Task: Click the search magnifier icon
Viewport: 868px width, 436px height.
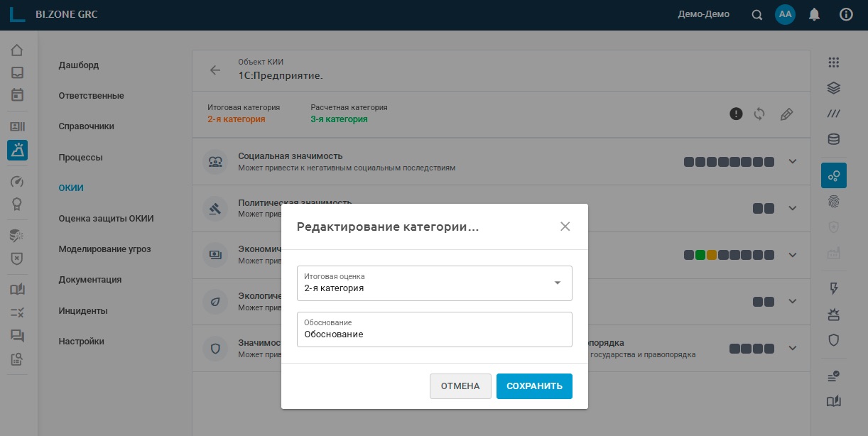Action: click(x=757, y=15)
